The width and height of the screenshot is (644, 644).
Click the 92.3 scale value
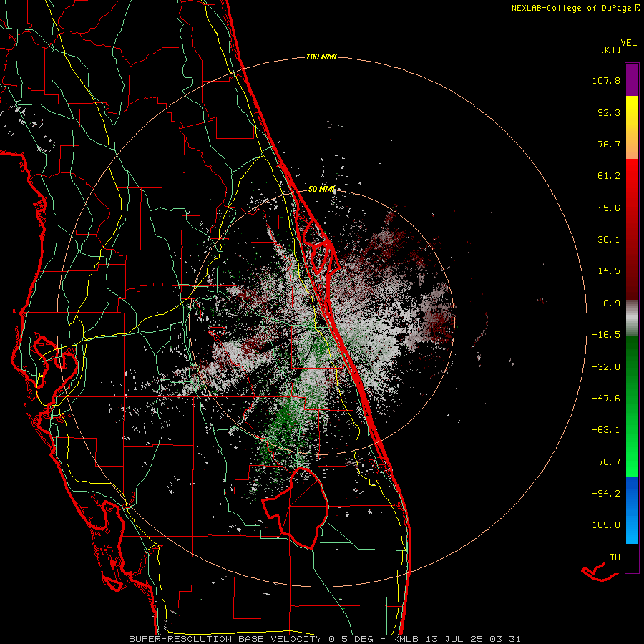[x=609, y=112]
